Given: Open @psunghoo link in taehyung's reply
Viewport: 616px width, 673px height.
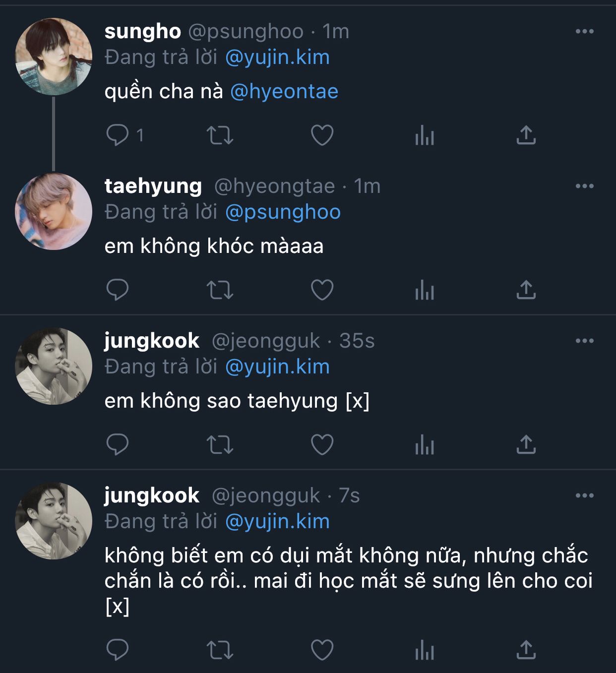Looking at the screenshot, I should click(283, 212).
